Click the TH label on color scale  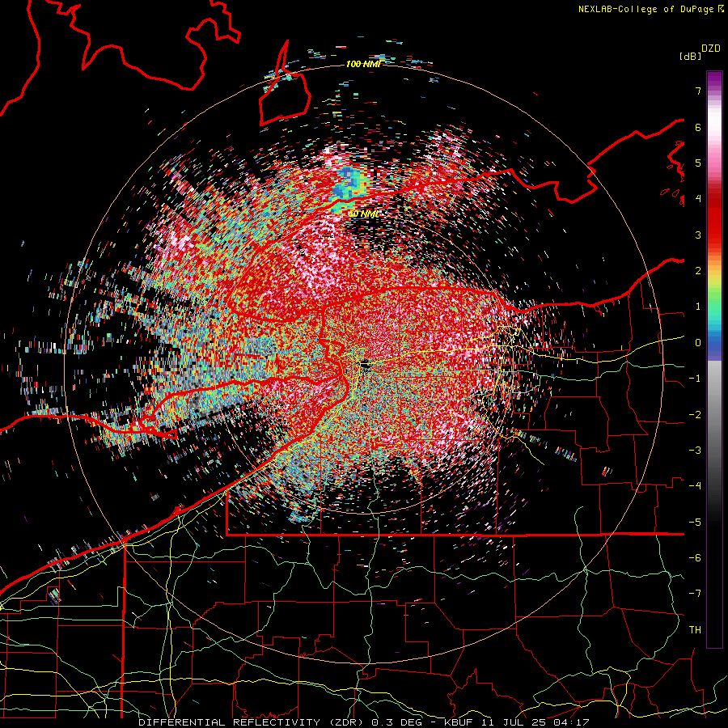pyautogui.click(x=695, y=630)
